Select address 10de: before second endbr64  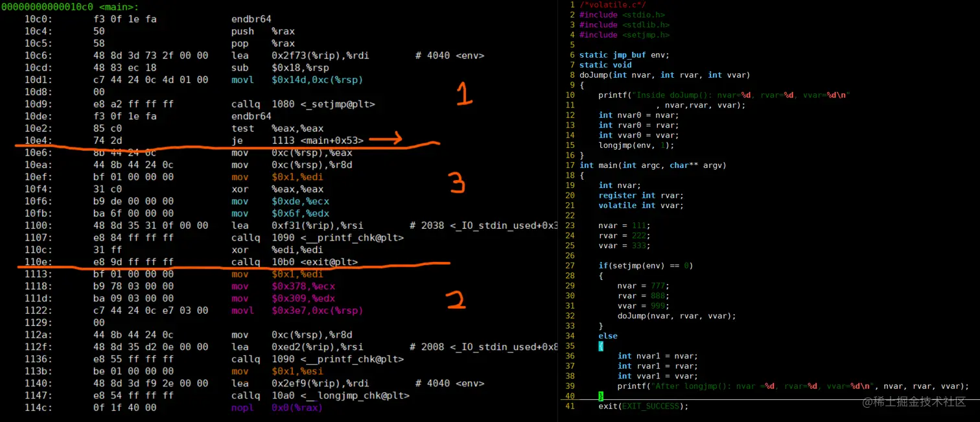[x=38, y=116]
